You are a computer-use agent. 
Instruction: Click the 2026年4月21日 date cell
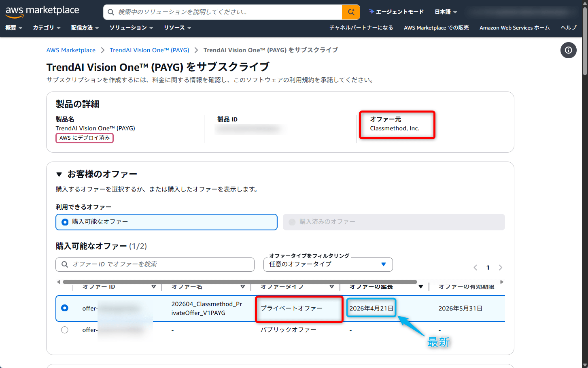pyautogui.click(x=371, y=308)
